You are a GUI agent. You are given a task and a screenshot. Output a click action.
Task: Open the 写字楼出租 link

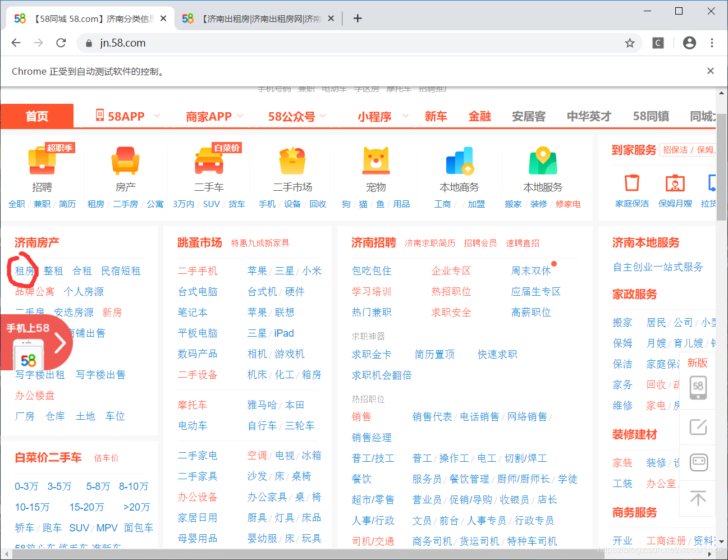[x=40, y=375]
